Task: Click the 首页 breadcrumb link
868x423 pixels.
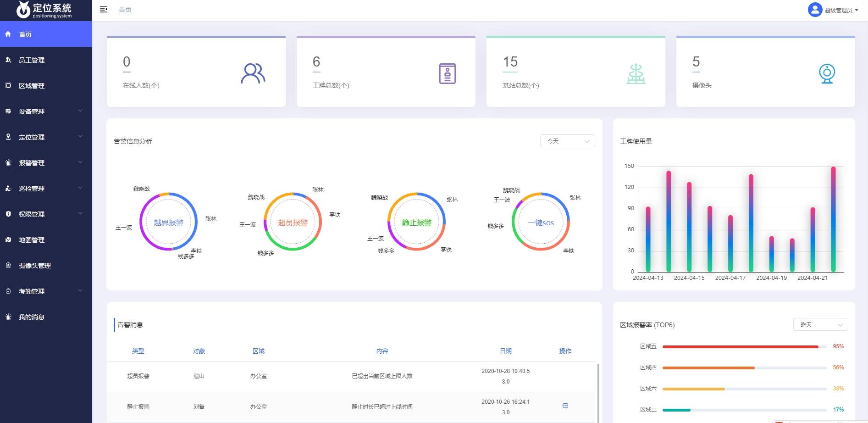Action: coord(125,10)
